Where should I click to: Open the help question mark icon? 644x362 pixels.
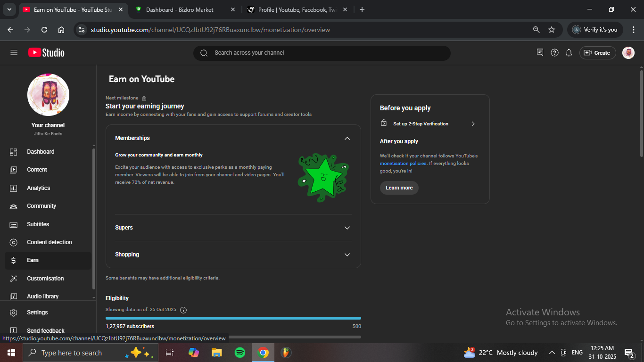[x=554, y=53]
